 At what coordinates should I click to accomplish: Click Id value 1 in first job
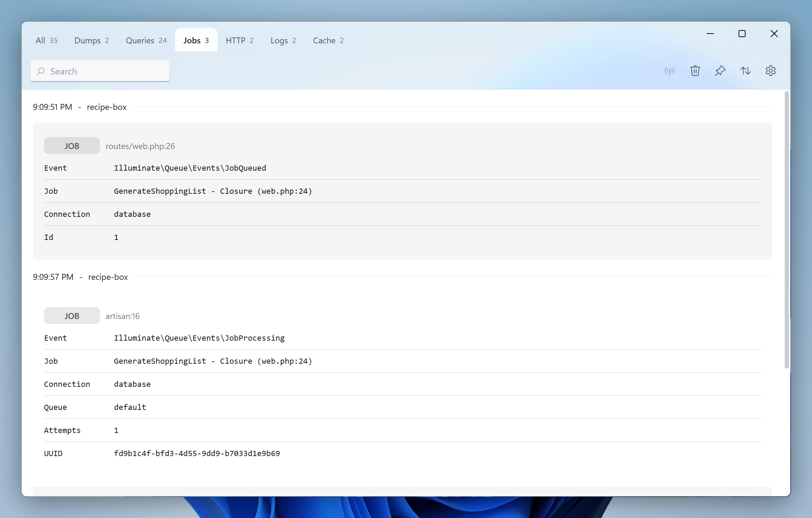pos(116,237)
